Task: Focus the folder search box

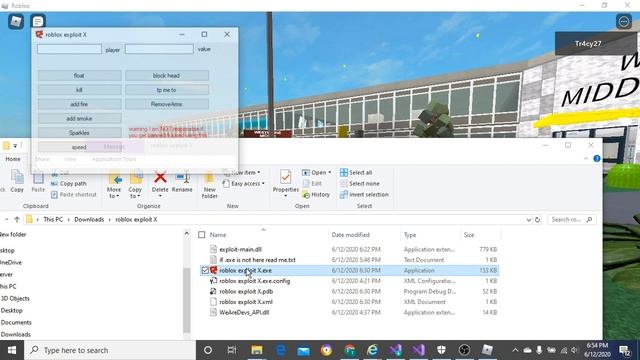Action: (571, 220)
